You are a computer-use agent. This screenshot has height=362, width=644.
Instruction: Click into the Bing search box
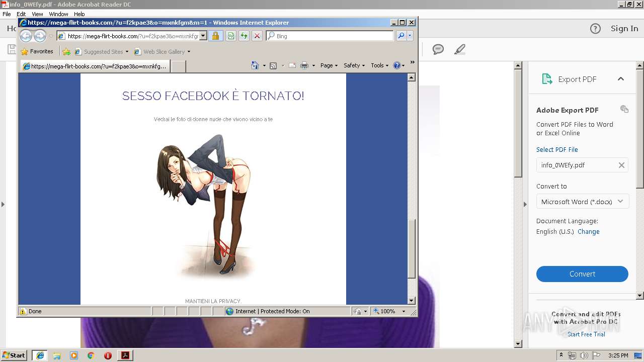point(330,36)
